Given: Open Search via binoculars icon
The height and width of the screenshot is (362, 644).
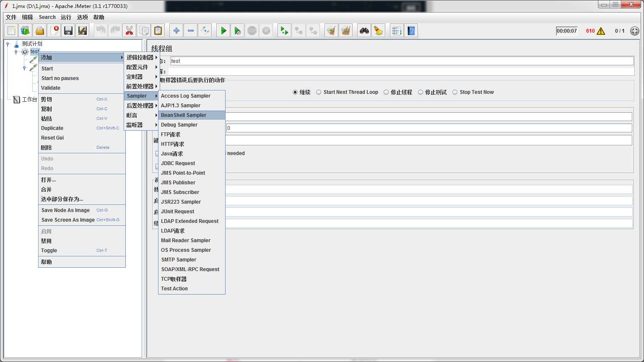Looking at the screenshot, I should 364,31.
